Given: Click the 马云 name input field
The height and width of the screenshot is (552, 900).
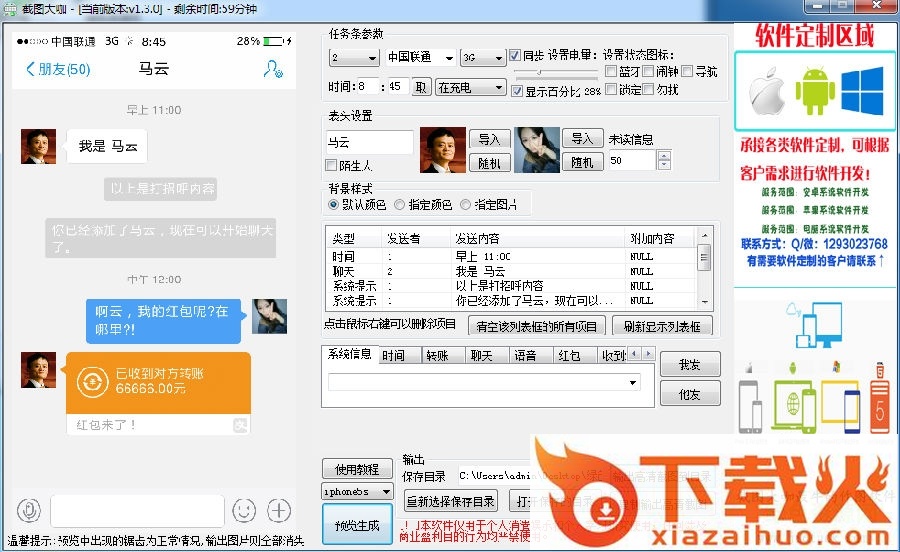Looking at the screenshot, I should (370, 142).
